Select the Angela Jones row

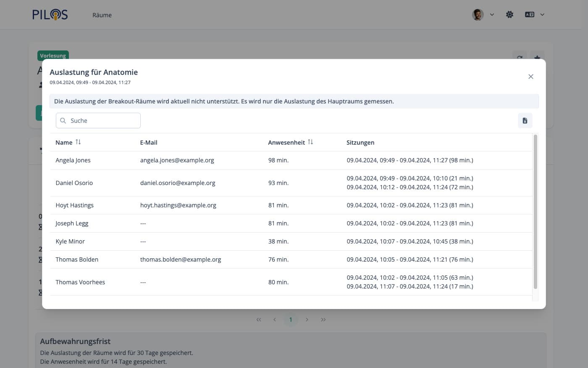tap(73, 160)
